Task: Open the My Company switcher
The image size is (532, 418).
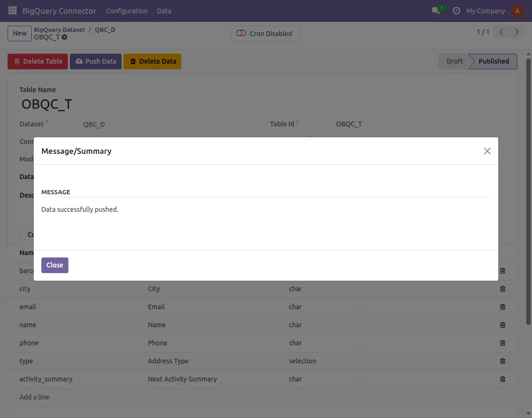Action: (485, 11)
